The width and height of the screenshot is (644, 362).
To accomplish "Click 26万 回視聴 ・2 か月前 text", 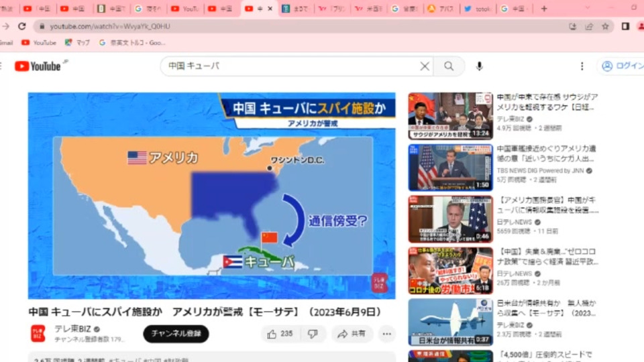I will [x=529, y=283].
